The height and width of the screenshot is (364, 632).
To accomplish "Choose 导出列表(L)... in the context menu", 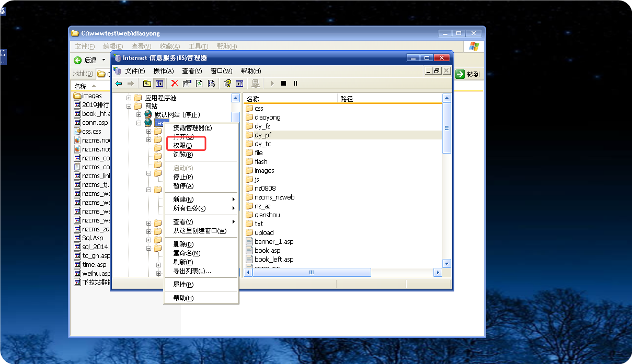I will [x=201, y=271].
